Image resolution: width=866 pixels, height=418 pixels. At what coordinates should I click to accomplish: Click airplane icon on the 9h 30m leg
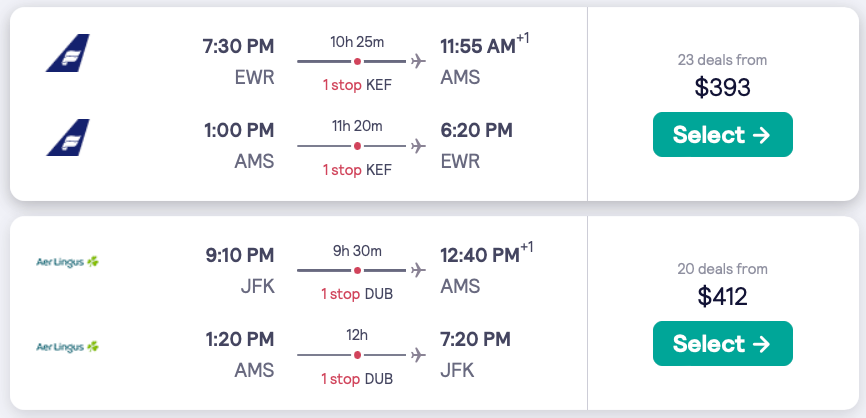[418, 271]
